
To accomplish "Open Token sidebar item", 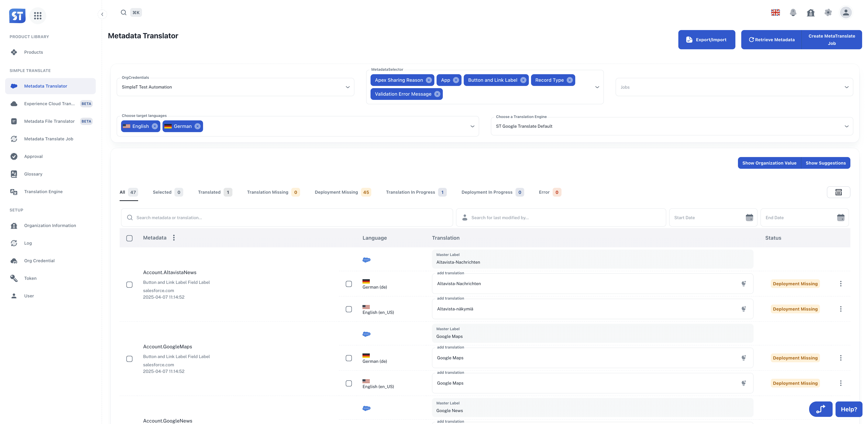I will coord(51,278).
